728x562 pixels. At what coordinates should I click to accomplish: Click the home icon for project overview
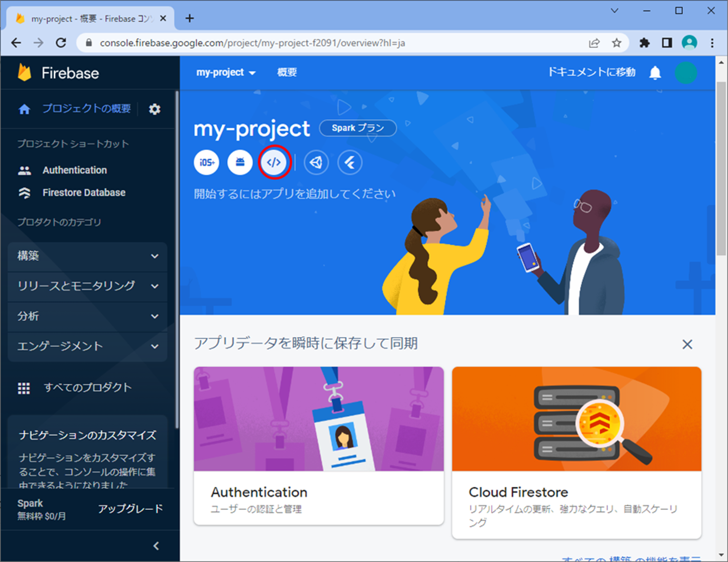pyautogui.click(x=24, y=109)
